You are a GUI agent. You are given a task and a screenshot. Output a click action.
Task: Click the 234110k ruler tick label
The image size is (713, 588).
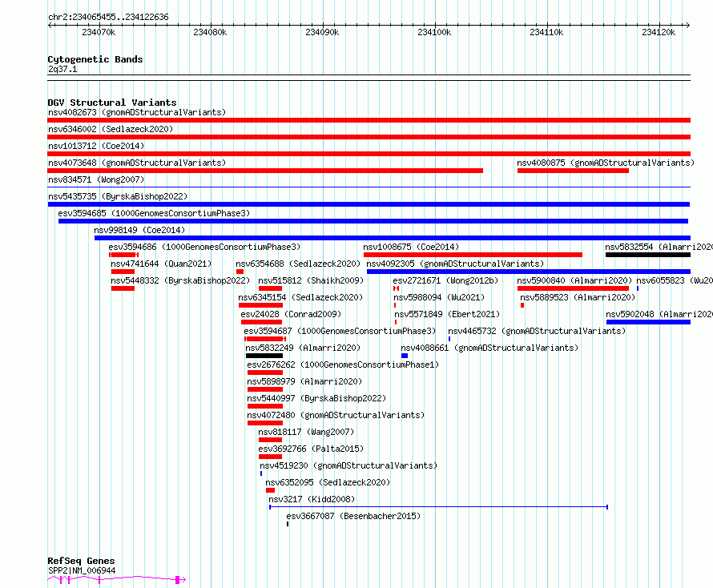pos(546,32)
